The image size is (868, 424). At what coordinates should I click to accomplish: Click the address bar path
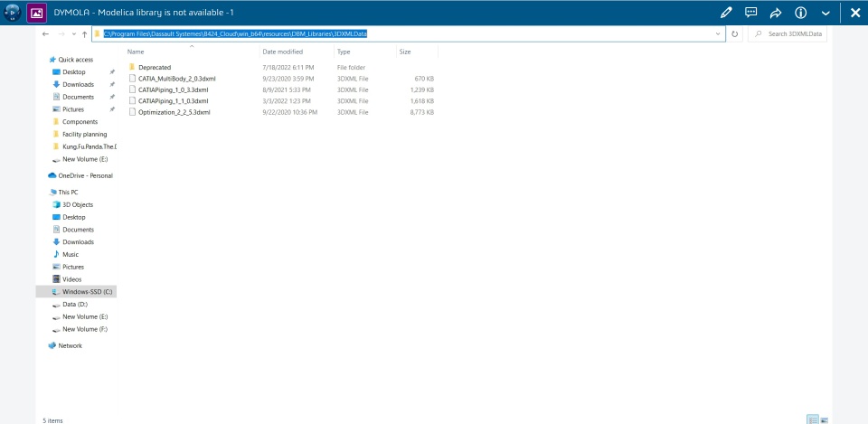coord(236,33)
